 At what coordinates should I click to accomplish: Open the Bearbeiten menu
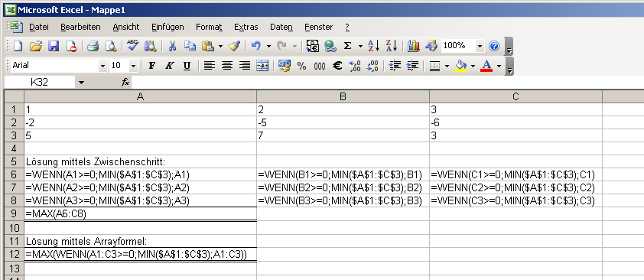click(x=80, y=27)
